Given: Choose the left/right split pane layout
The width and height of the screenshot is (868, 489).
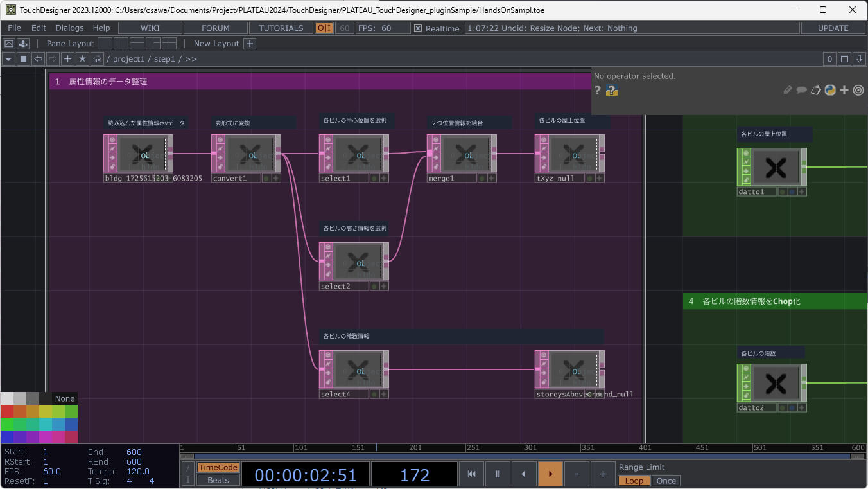Looking at the screenshot, I should click(121, 44).
